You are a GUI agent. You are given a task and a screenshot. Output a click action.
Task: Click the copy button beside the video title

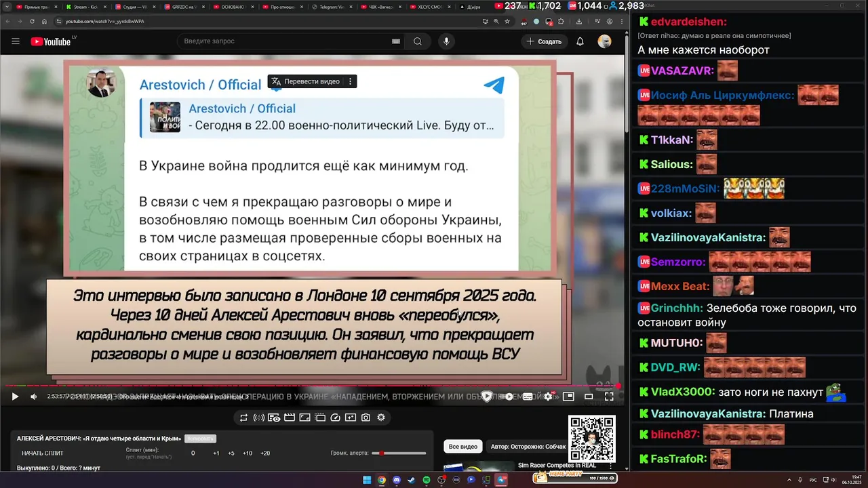(x=201, y=439)
